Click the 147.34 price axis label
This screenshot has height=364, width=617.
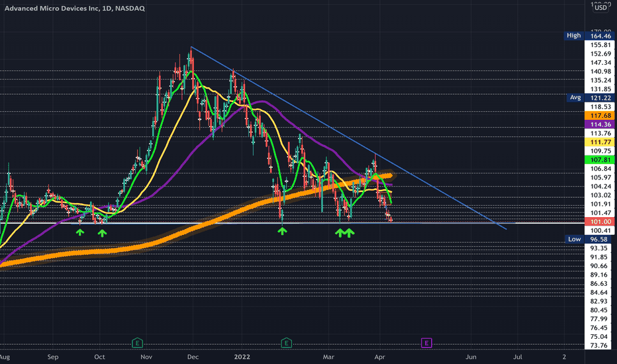(x=600, y=63)
